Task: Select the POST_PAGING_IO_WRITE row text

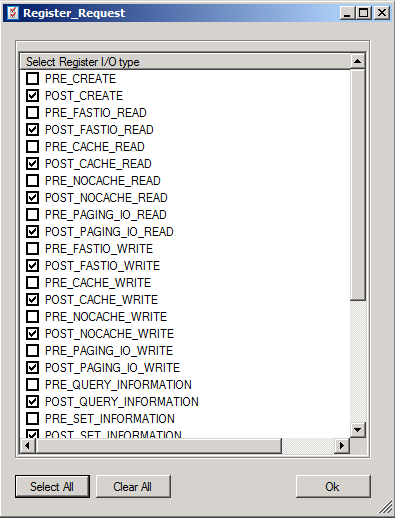Action: (x=113, y=368)
